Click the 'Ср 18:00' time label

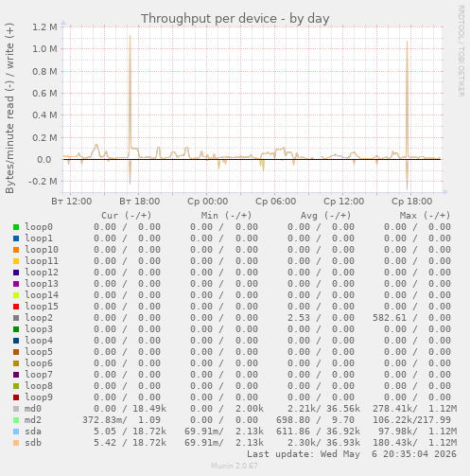click(412, 202)
